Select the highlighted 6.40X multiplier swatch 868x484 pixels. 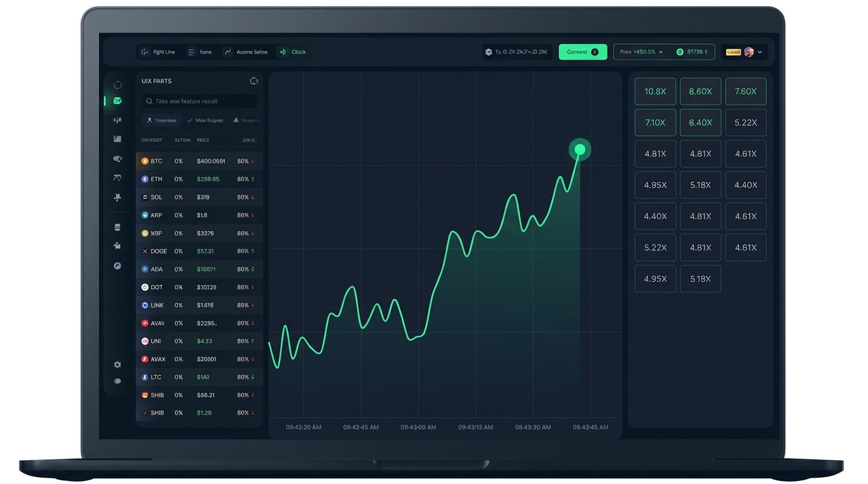(700, 122)
